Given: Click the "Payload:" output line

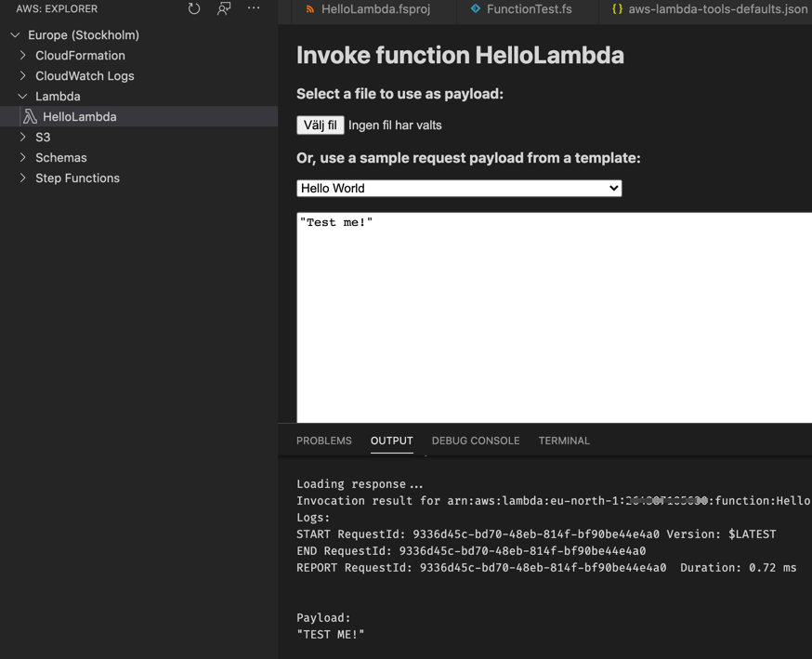Looking at the screenshot, I should coord(323,617).
